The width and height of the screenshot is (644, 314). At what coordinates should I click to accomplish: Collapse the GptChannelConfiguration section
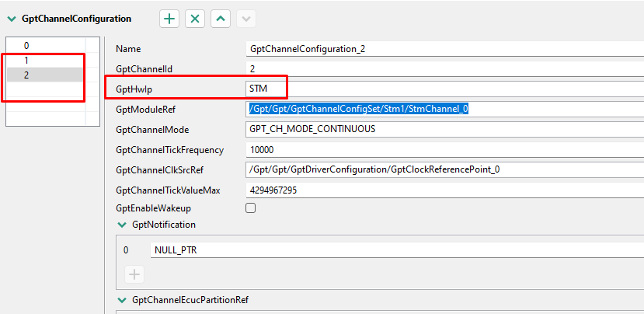click(x=12, y=19)
